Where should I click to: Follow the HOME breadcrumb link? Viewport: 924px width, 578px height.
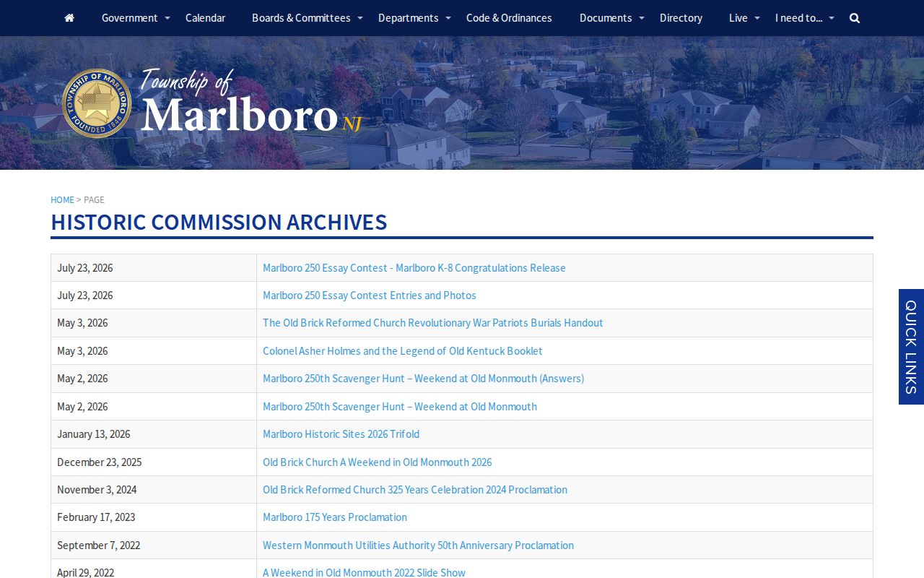62,199
